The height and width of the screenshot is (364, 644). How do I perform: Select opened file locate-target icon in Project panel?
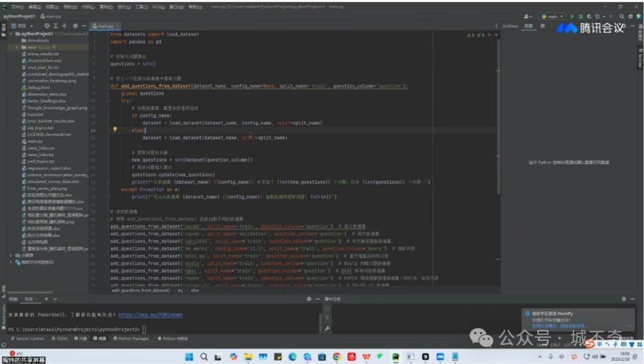point(47,26)
